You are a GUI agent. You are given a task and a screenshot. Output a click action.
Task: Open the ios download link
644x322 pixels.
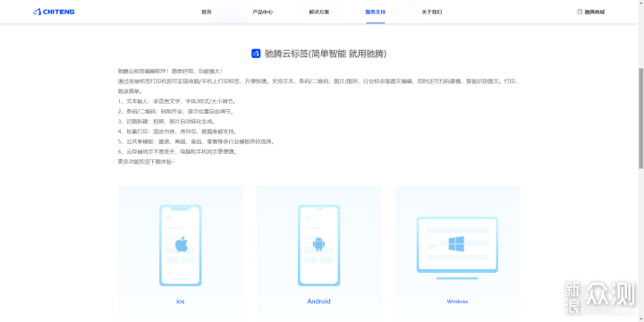[181, 301]
